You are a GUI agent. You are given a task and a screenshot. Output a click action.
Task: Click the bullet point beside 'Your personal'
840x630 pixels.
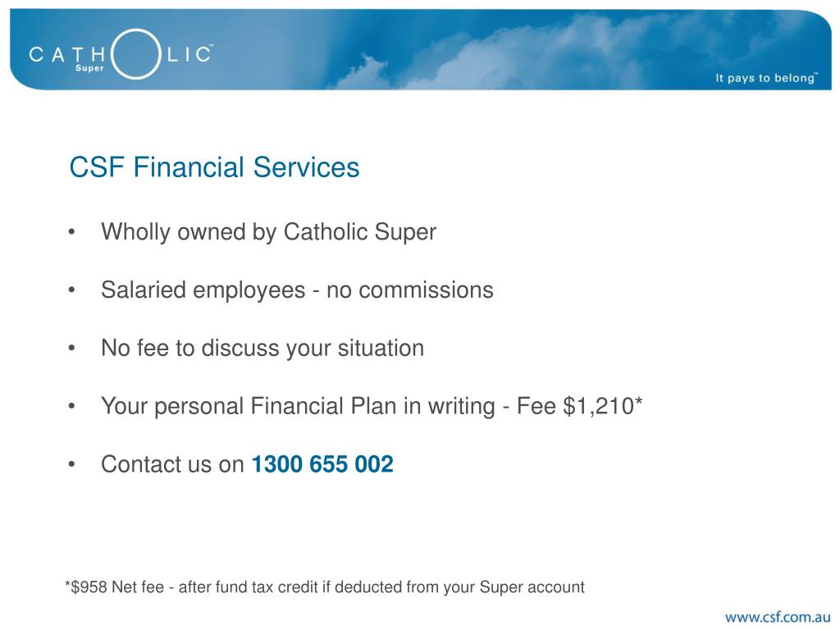[x=72, y=407]
